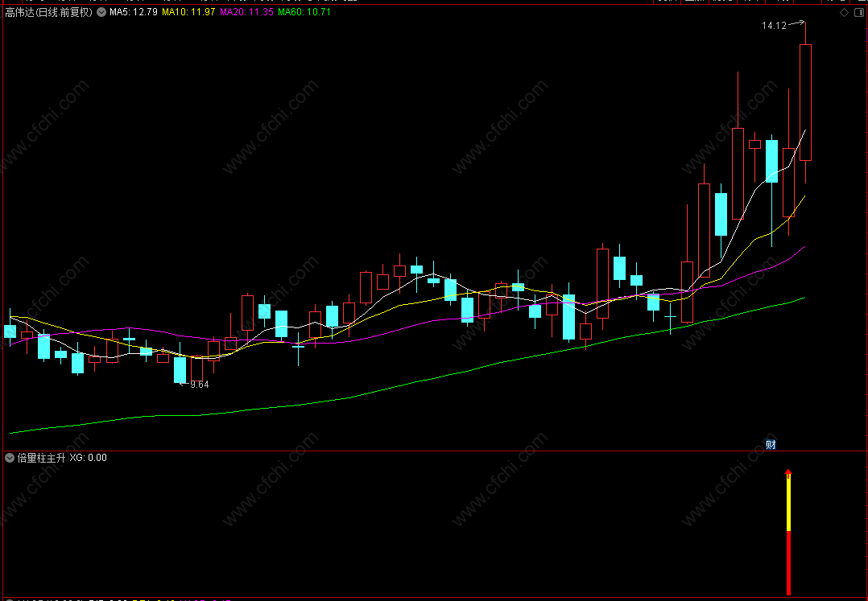Click the MA20: 11.35 label
The height and width of the screenshot is (601, 868).
tap(247, 12)
